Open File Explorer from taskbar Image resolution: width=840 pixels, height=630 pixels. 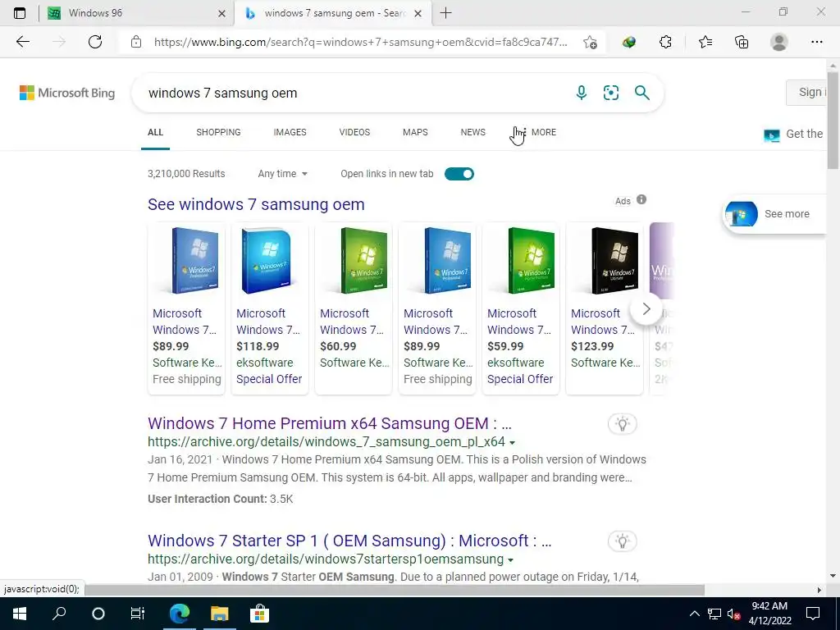pos(219,614)
